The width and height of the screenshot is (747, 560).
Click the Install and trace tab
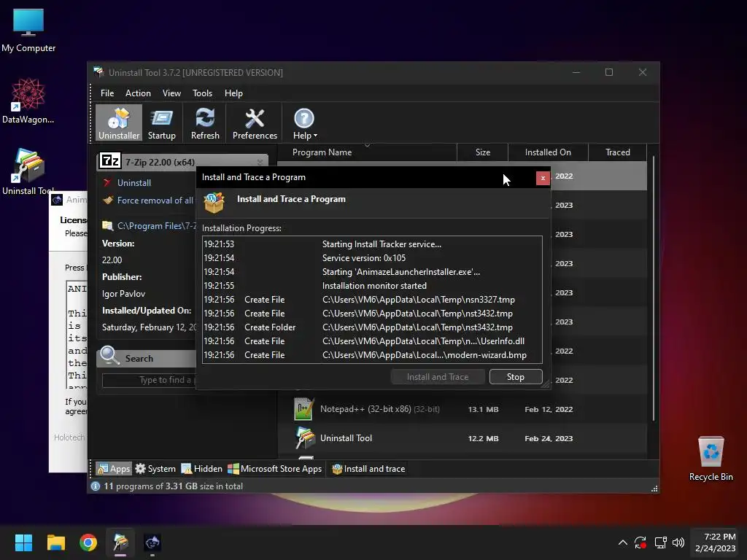click(x=368, y=469)
